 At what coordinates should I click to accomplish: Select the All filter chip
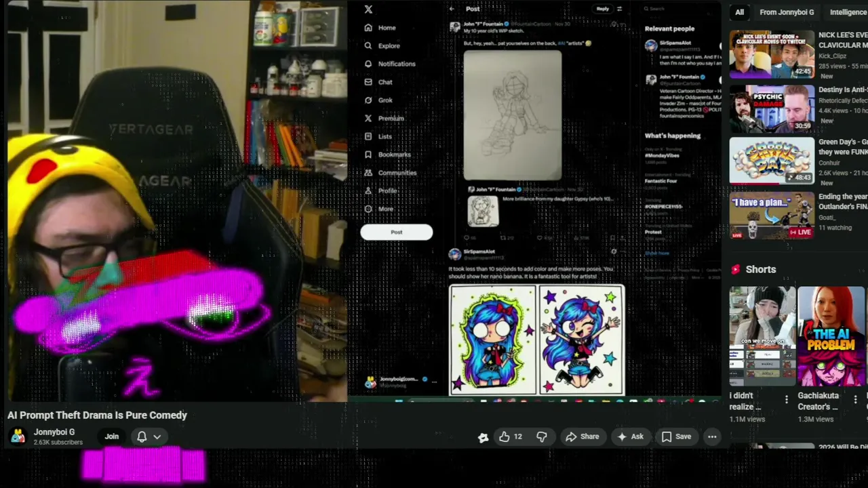740,12
